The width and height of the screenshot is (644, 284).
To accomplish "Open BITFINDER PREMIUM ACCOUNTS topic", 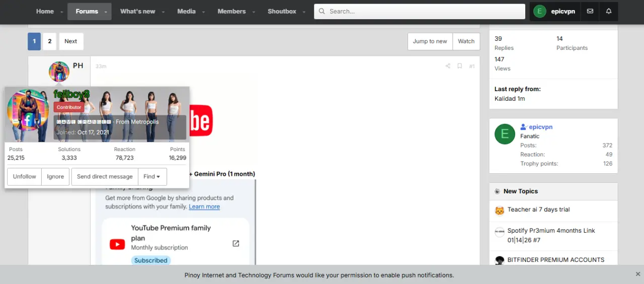I will 556,260.
